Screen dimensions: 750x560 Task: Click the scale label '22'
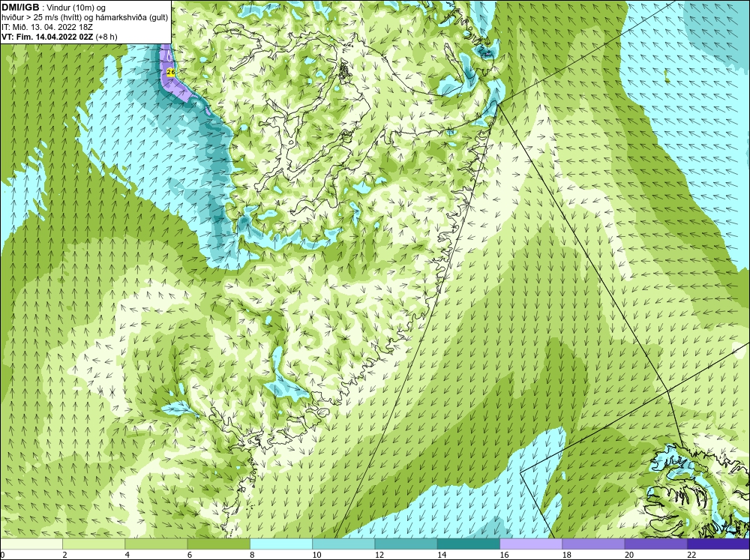(x=691, y=555)
